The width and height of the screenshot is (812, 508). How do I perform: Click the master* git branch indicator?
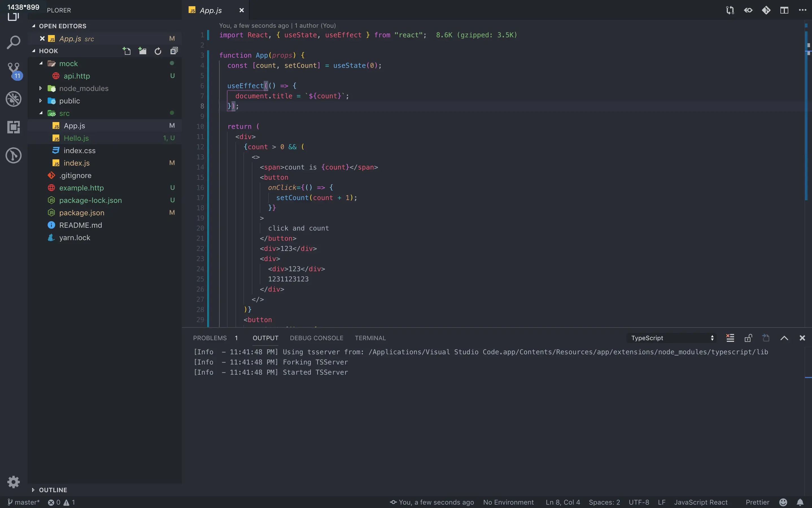pyautogui.click(x=23, y=502)
